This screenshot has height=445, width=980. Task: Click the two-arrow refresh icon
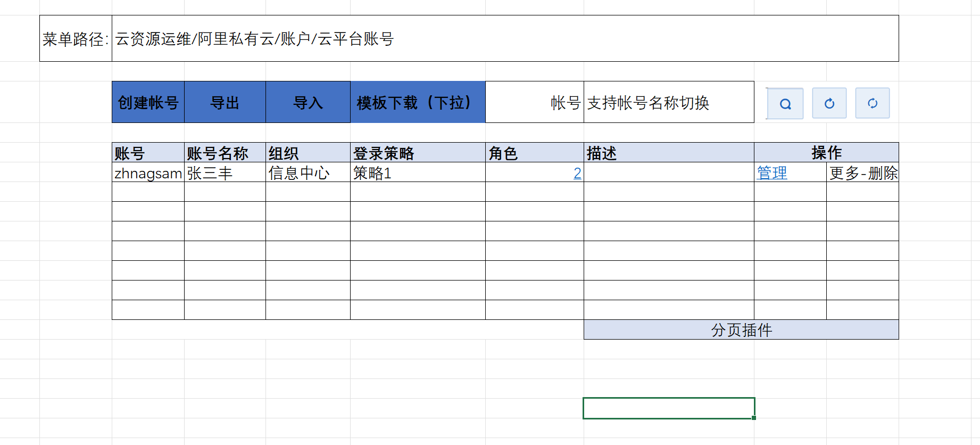(873, 103)
